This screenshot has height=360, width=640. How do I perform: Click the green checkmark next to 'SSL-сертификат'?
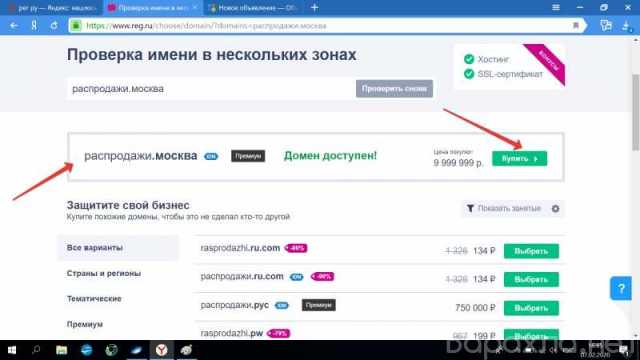(469, 74)
